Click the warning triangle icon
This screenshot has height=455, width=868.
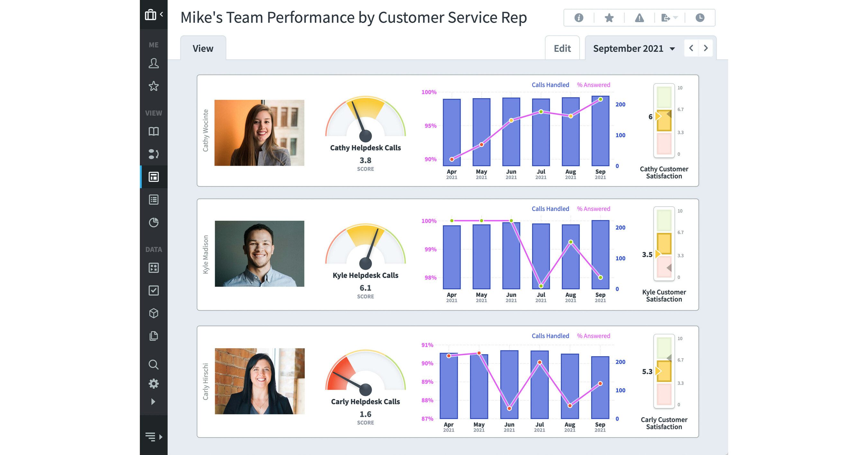point(639,18)
